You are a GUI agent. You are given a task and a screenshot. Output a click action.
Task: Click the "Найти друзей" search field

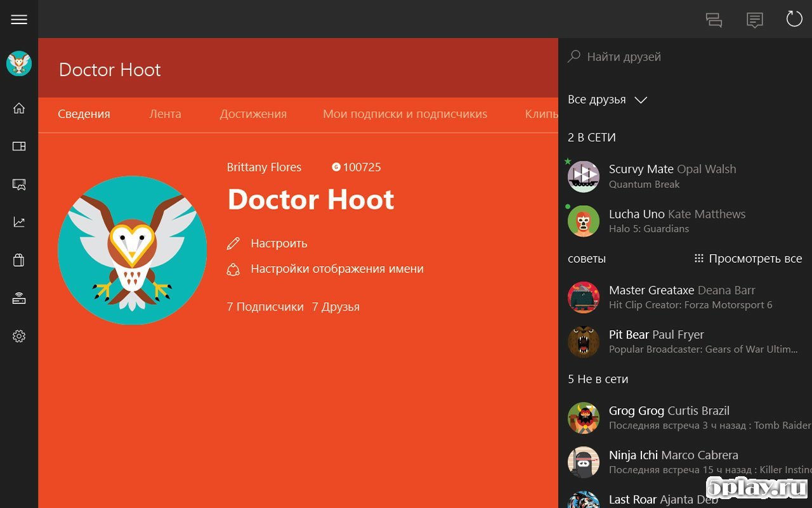[685, 57]
